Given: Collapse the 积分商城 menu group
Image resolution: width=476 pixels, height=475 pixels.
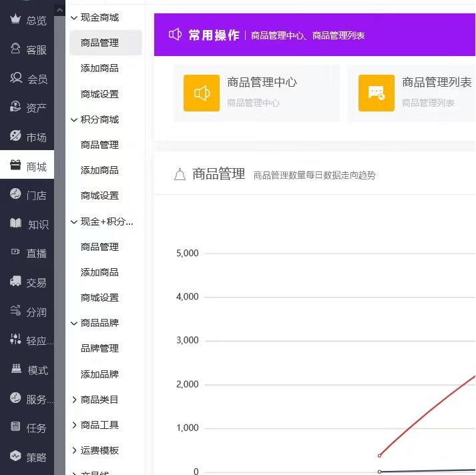Looking at the screenshot, I should 73,120.
